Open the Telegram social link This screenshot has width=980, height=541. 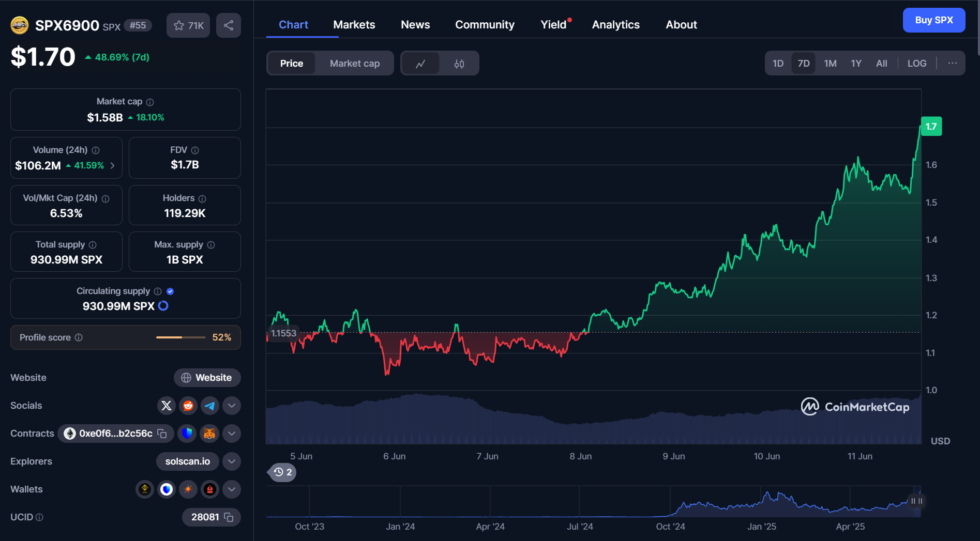click(x=210, y=406)
